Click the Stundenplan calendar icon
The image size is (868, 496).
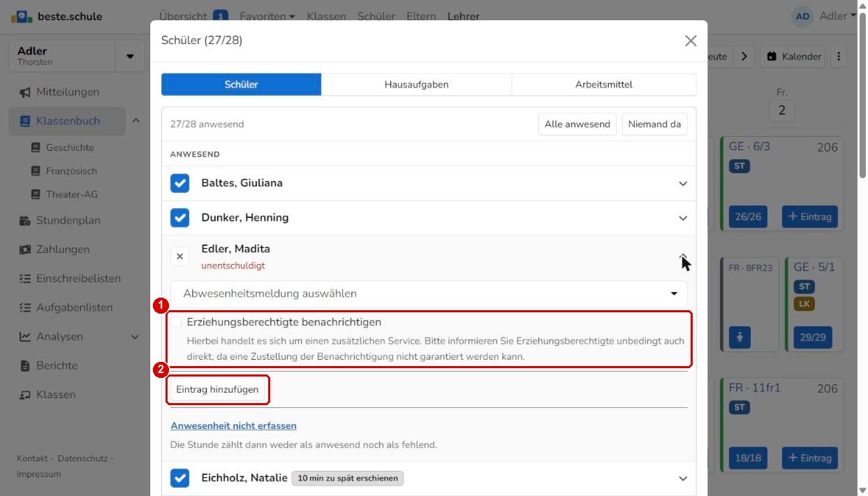coord(25,221)
